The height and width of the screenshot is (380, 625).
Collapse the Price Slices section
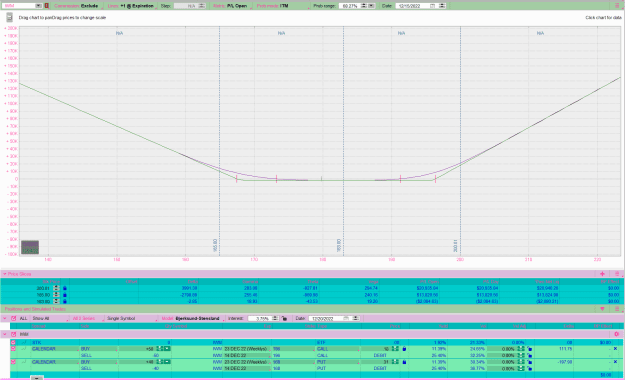click(4, 274)
